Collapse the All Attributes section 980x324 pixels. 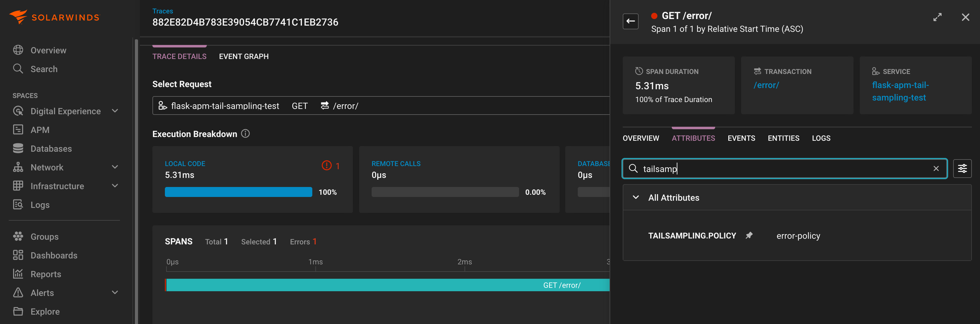[x=635, y=197]
